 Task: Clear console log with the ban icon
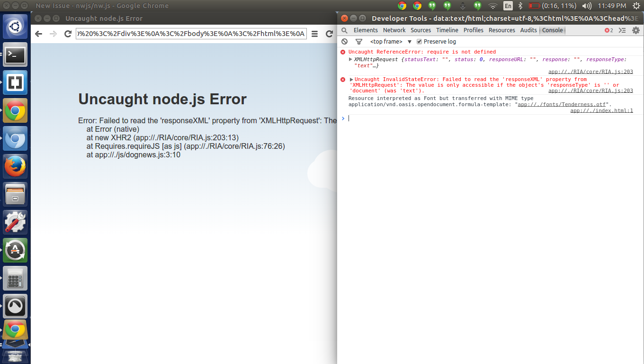pos(344,42)
